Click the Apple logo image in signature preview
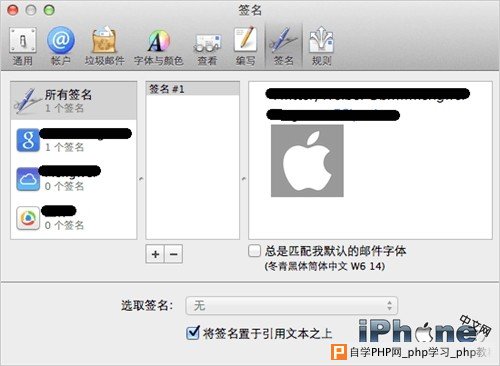This screenshot has height=366, width=500. pos(307,161)
